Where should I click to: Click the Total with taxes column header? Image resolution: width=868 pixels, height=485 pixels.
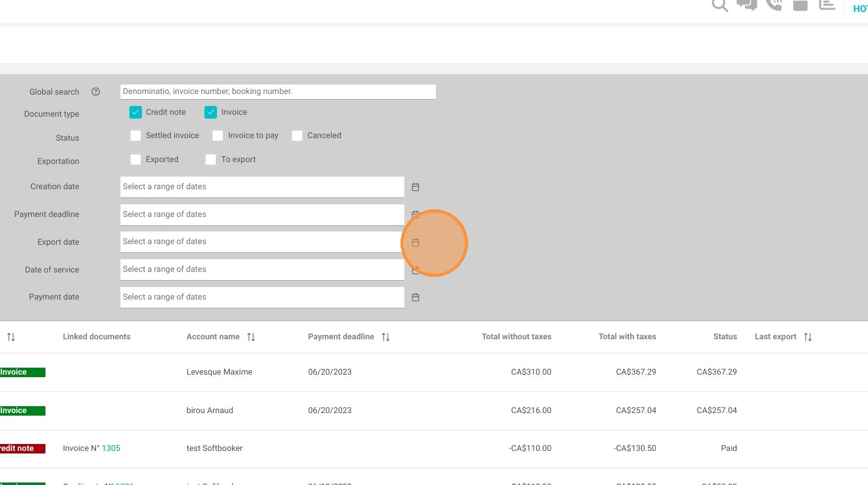coord(627,337)
